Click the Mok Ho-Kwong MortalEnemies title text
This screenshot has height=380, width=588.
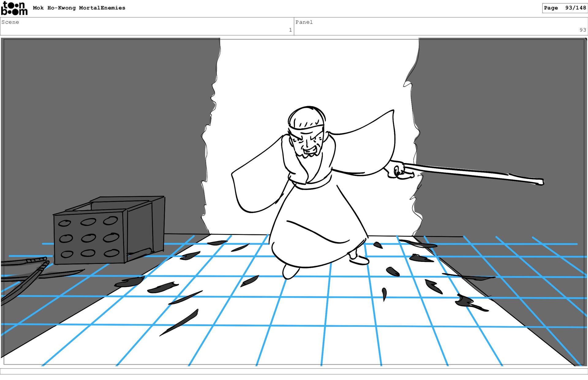click(x=79, y=8)
